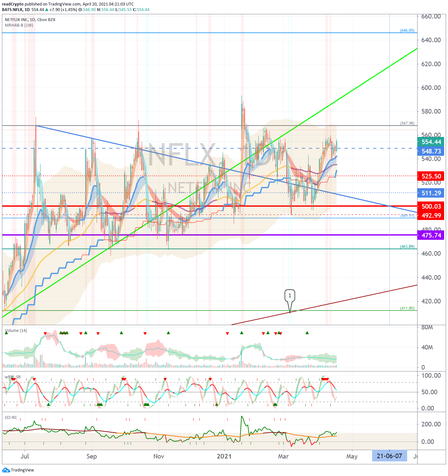The height and width of the screenshot is (476, 448).
Task: Click the 420.00 price axis tick
Action: pos(431,301)
